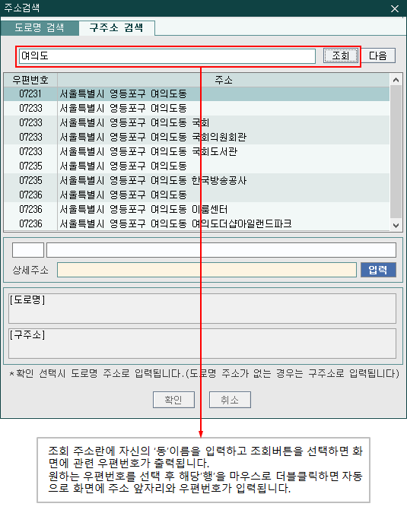
Task: Click the 취소 cancel button
Action: [x=230, y=400]
